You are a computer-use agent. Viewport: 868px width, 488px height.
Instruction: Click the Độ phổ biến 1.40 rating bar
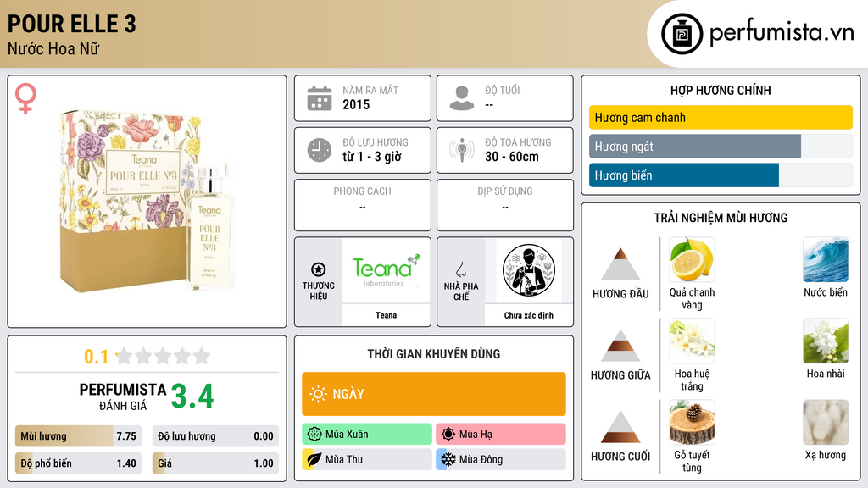coord(78,463)
